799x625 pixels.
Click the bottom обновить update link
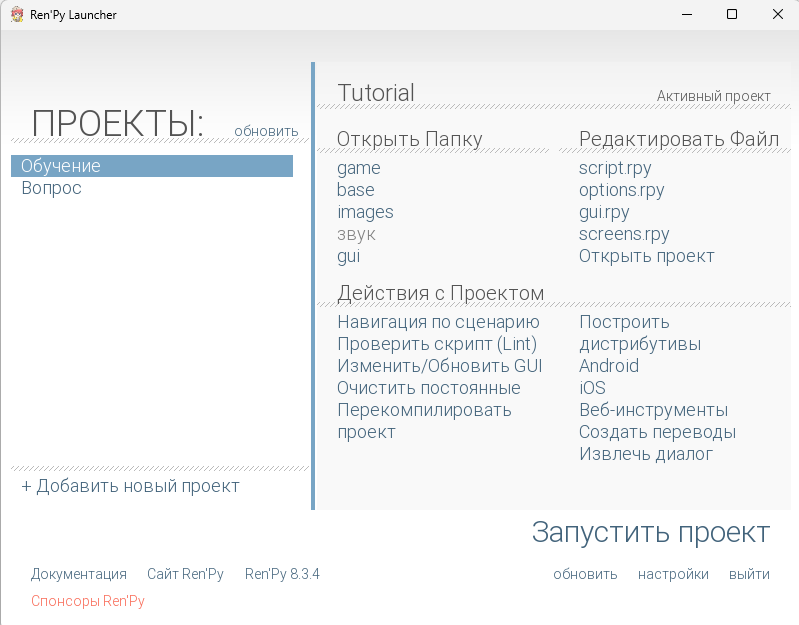point(585,575)
